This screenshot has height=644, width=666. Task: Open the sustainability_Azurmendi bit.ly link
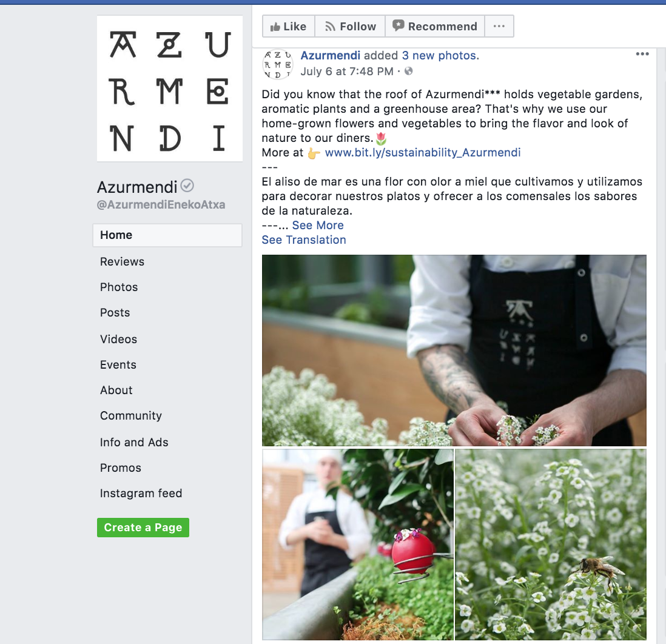[x=423, y=152]
